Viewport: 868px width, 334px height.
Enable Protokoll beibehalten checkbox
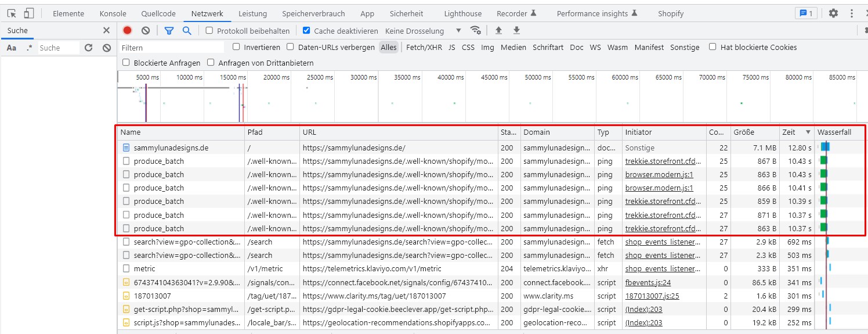pos(209,31)
